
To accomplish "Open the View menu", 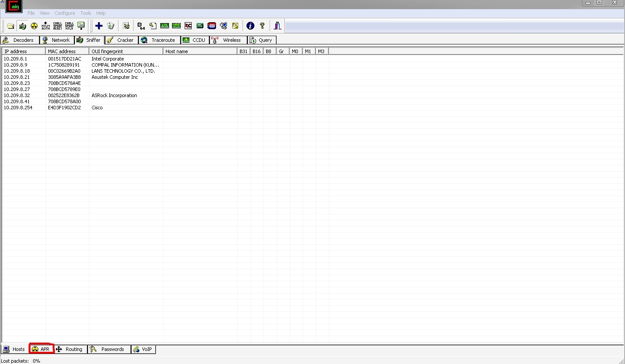I will pos(44,13).
